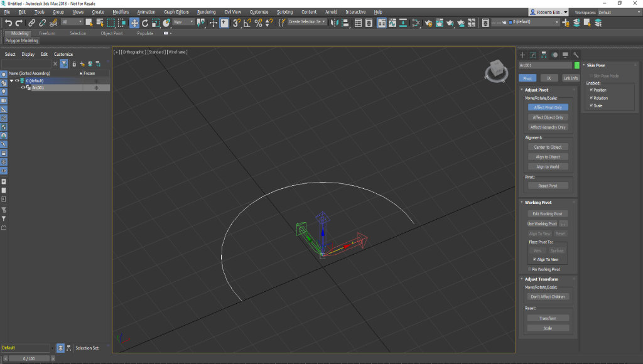Open the Create tab plus icon
Image resolution: width=643 pixels, height=364 pixels.
coord(522,55)
